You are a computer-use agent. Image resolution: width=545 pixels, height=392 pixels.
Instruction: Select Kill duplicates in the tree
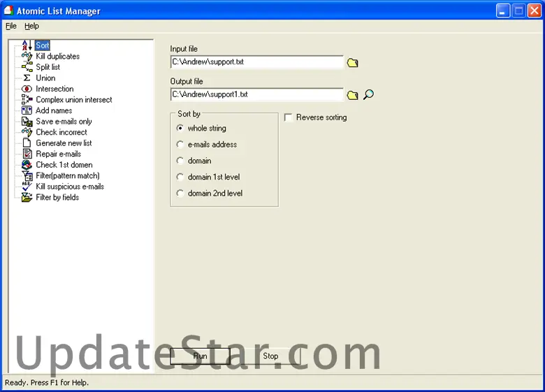(x=58, y=57)
